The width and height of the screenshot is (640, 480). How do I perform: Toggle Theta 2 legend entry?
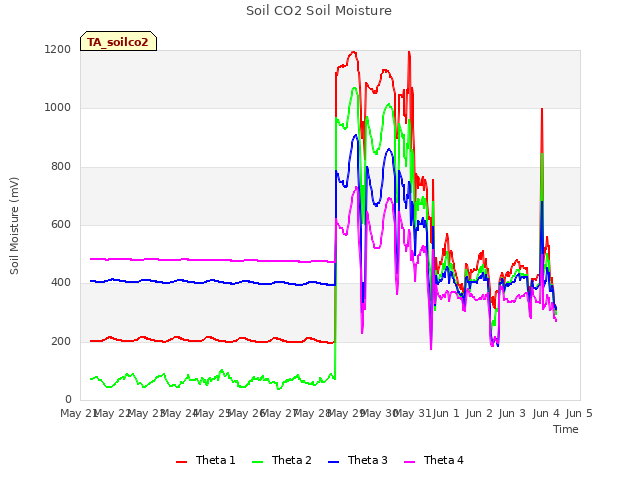[x=282, y=460]
